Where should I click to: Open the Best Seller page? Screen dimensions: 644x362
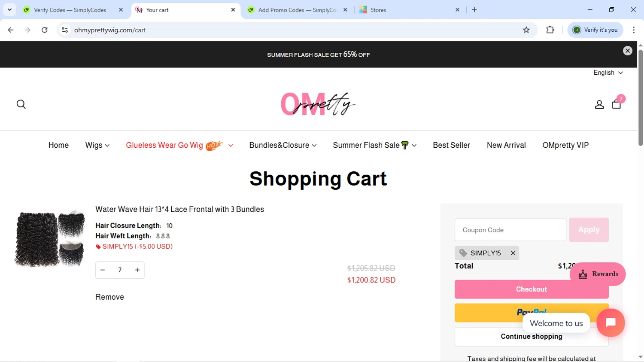point(451,146)
